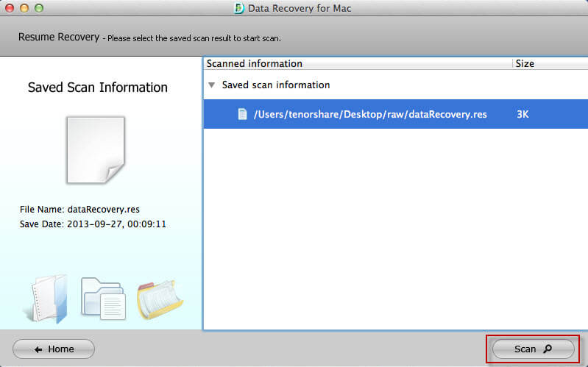Screen dimensions: 588x367
Task: Click the Save Date 2013-09-27 text
Action: coord(93,224)
